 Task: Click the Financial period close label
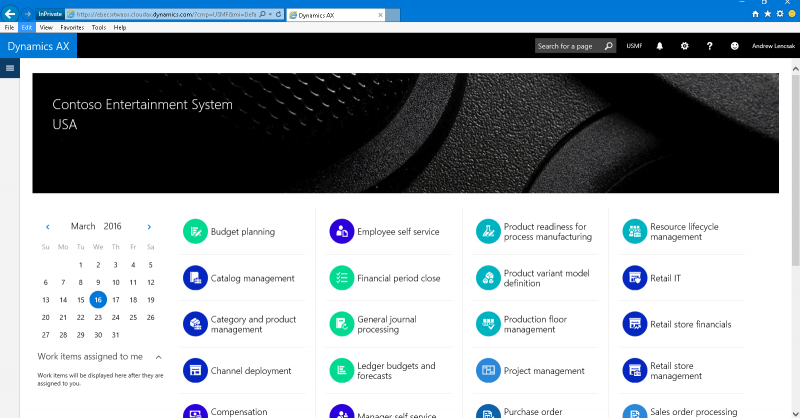click(398, 278)
